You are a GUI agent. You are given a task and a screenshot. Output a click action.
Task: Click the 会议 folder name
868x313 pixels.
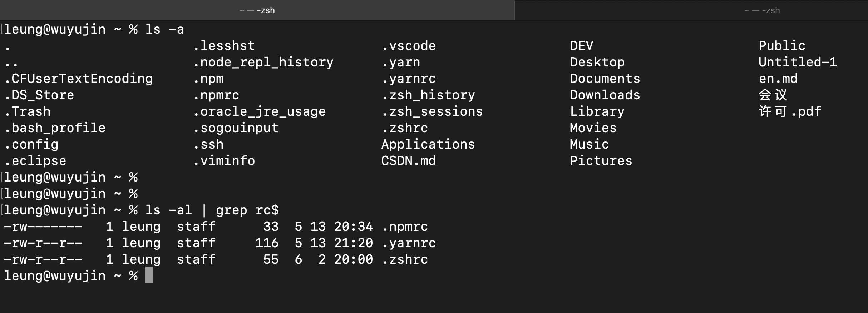(773, 95)
